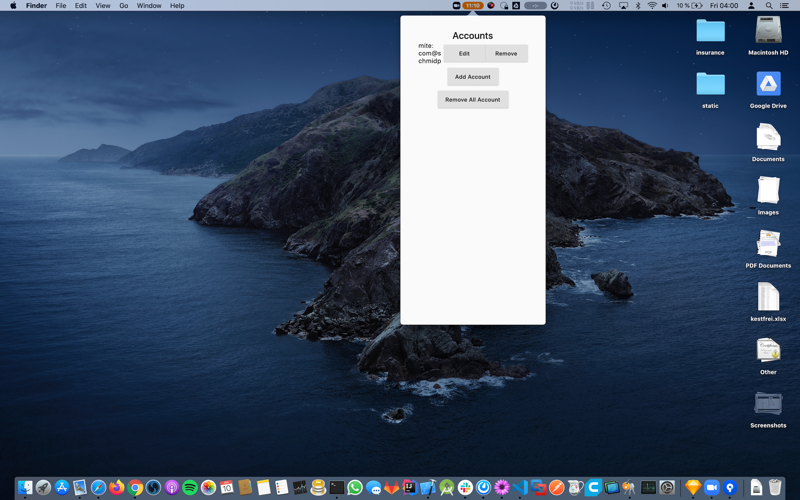800x500 pixels.
Task: Edit the mite account entry
Action: tap(464, 54)
